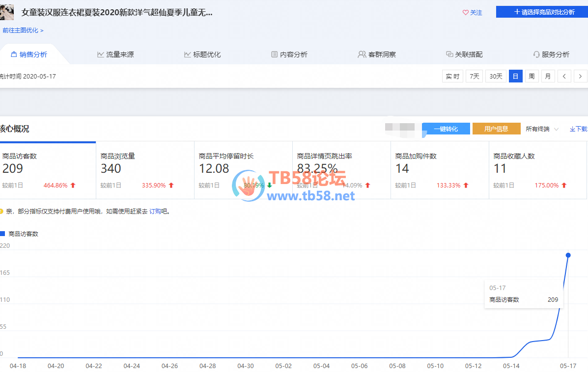588x372 pixels.
Task: Open the 销售分析 tab
Action: click(29, 54)
